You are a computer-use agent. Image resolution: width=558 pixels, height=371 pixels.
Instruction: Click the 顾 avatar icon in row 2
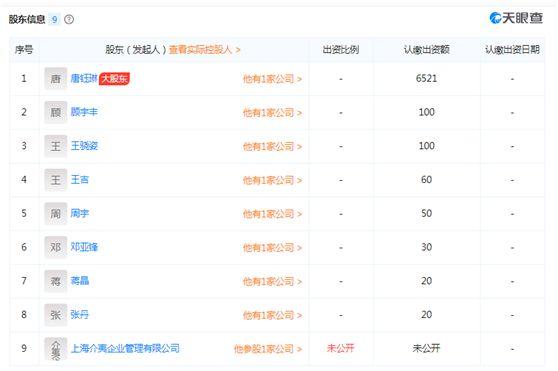56,112
